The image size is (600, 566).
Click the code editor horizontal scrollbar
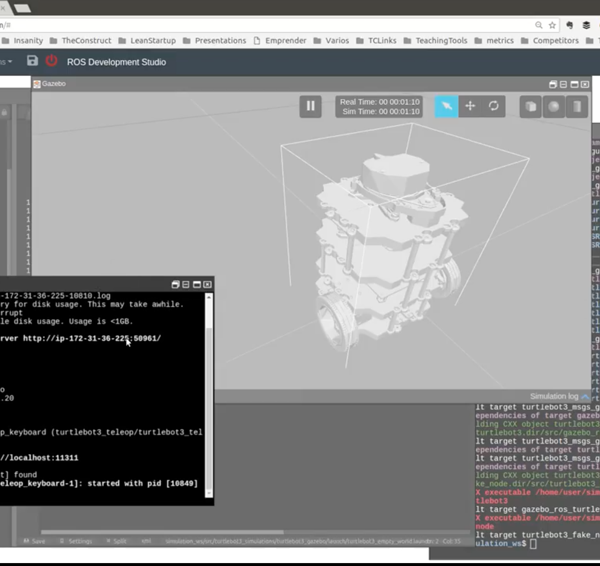[x=162, y=532]
